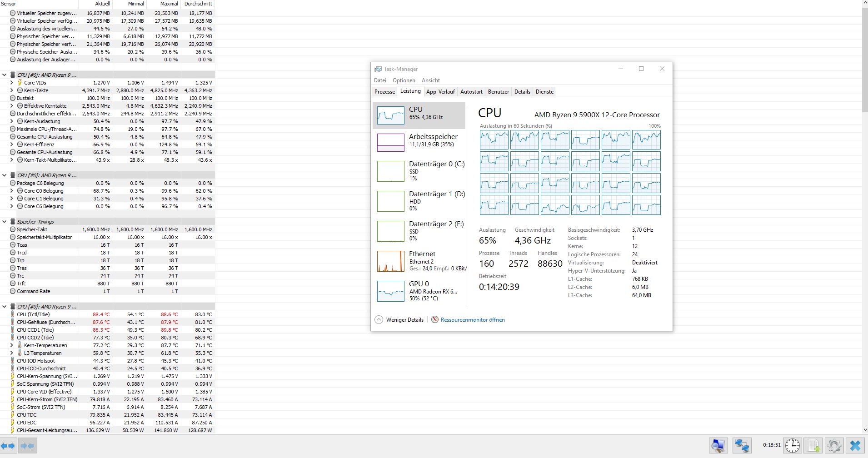Switch to the Autostart tab
This screenshot has height=458, width=868.
(x=471, y=92)
